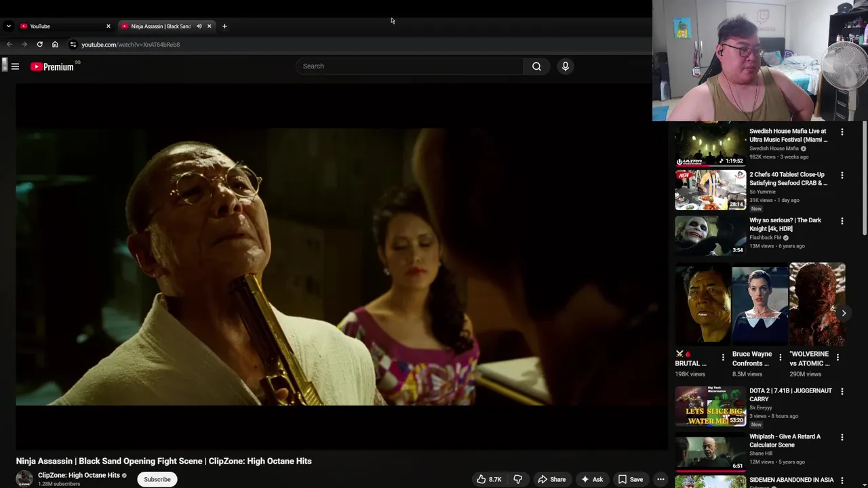Save video to a playlist
This screenshot has height=488, width=868.
[x=630, y=479]
